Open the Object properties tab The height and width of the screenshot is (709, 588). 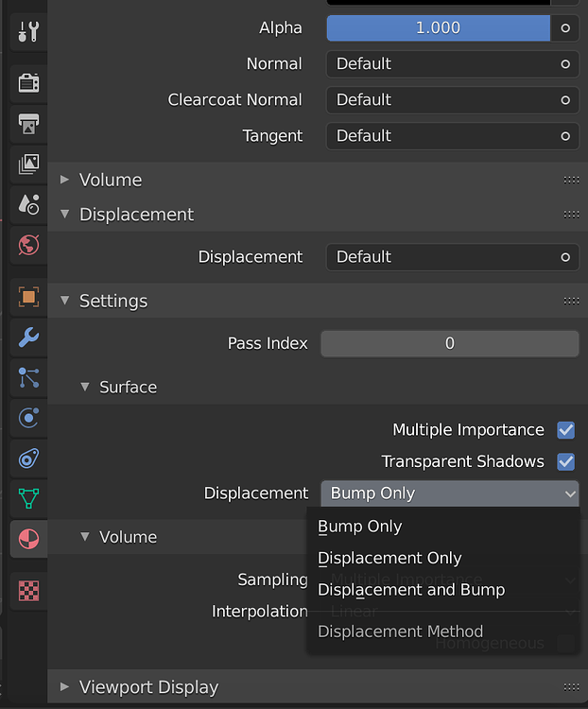28,297
